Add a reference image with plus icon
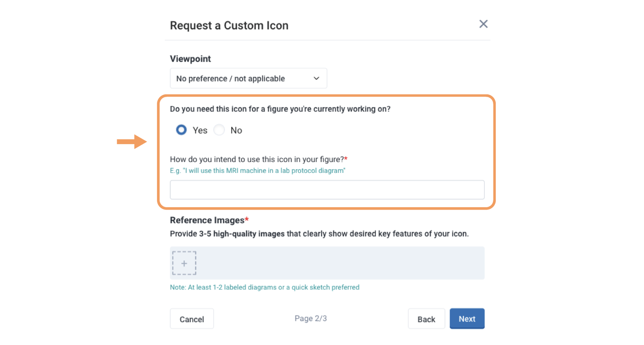The height and width of the screenshot is (345, 644). tap(184, 263)
